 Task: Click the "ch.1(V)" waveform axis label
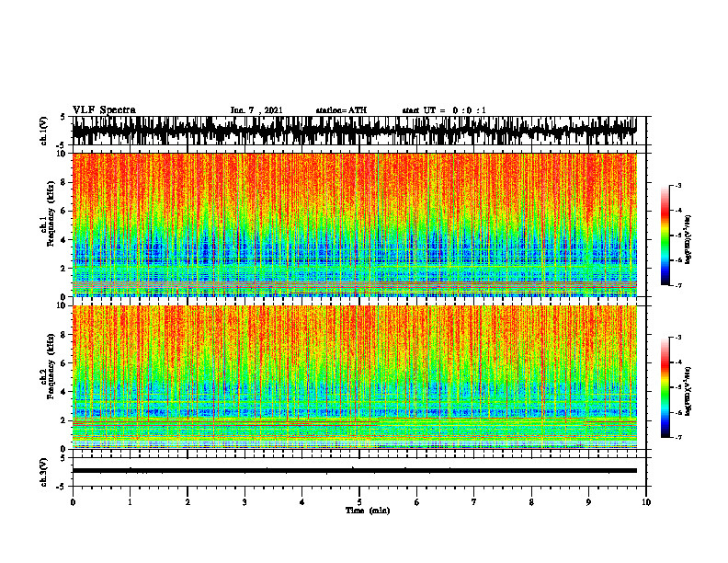point(44,131)
